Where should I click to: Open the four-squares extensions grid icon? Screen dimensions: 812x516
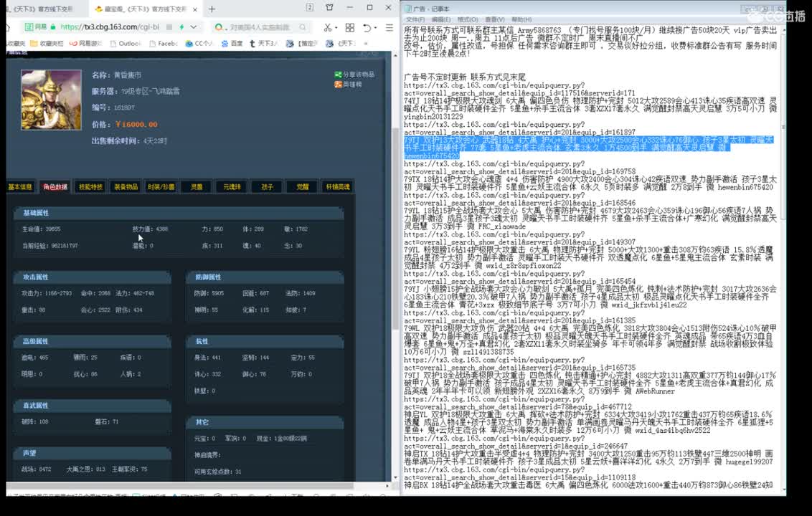coord(350,27)
